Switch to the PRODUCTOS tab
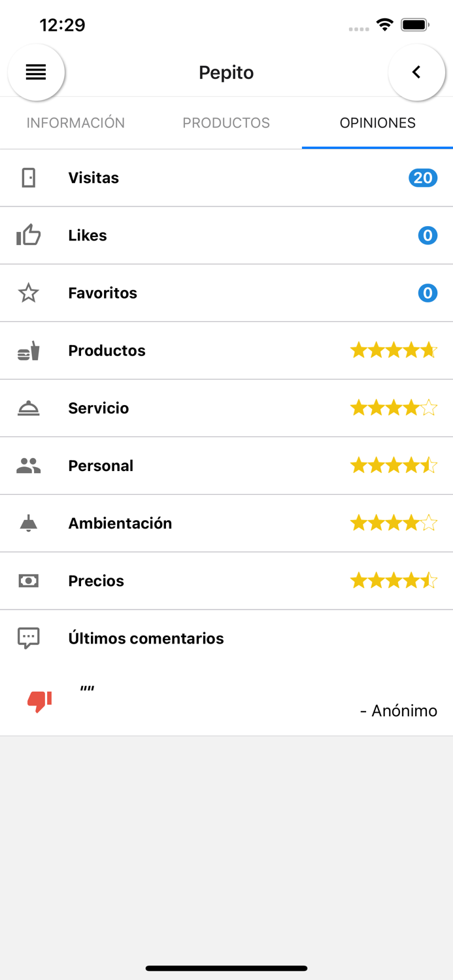This screenshot has height=980, width=453. tap(226, 123)
